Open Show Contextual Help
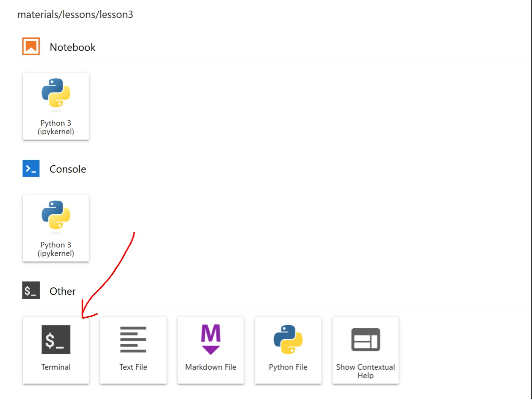The width and height of the screenshot is (532, 399). tap(366, 350)
